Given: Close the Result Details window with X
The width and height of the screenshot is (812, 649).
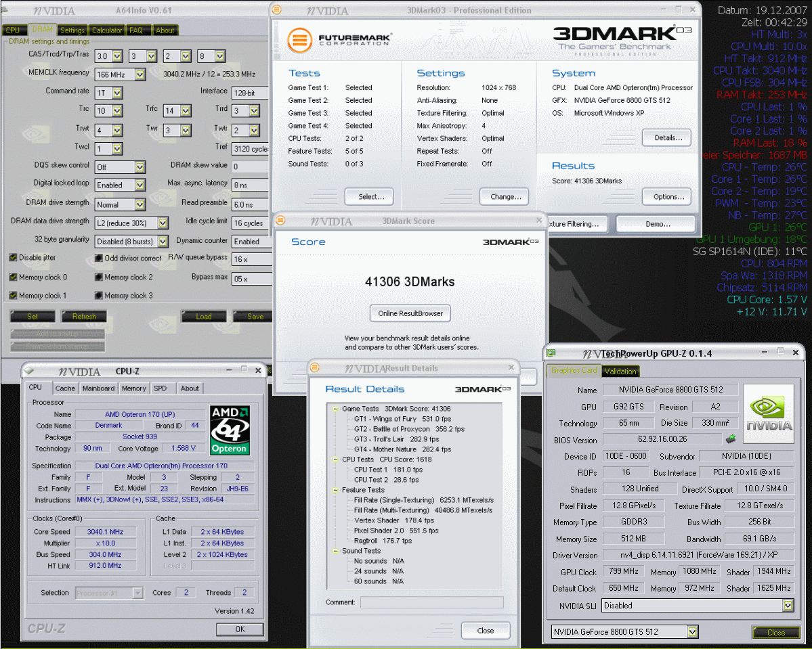Looking at the screenshot, I should pos(511,367).
